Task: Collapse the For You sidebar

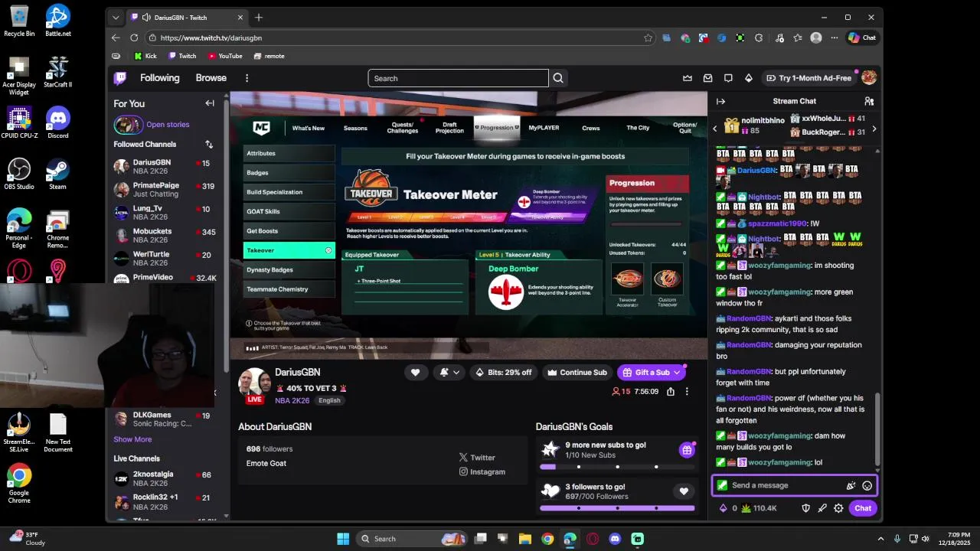Action: coord(210,103)
